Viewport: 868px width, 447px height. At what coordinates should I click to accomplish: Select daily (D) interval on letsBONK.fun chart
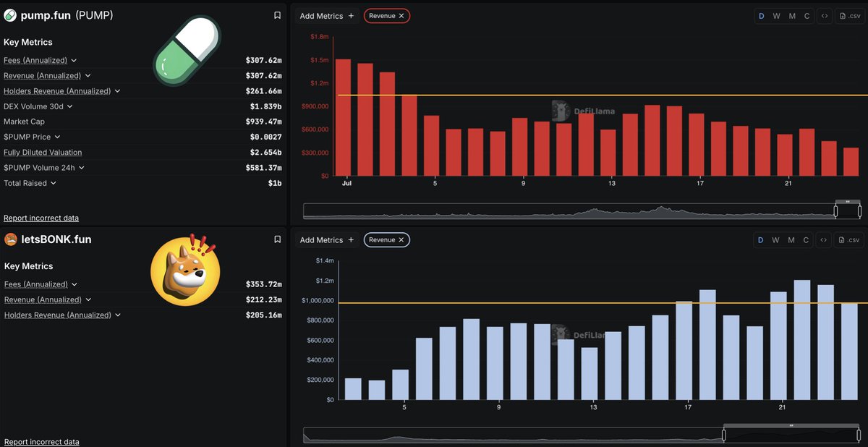(760, 240)
